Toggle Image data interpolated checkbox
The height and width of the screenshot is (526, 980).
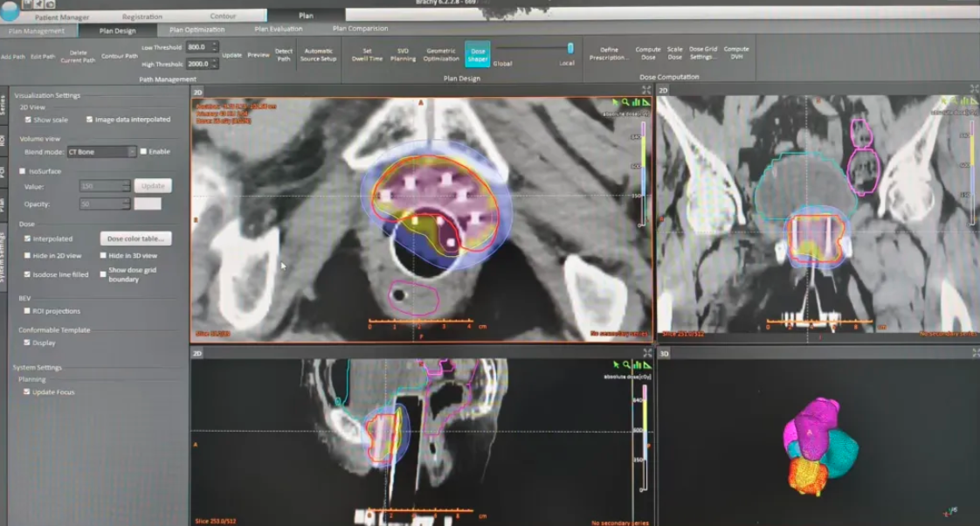[89, 119]
